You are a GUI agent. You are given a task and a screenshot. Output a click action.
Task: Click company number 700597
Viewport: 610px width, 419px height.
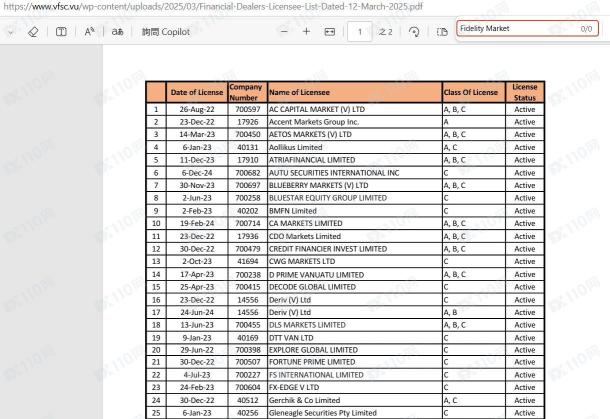[248, 110]
